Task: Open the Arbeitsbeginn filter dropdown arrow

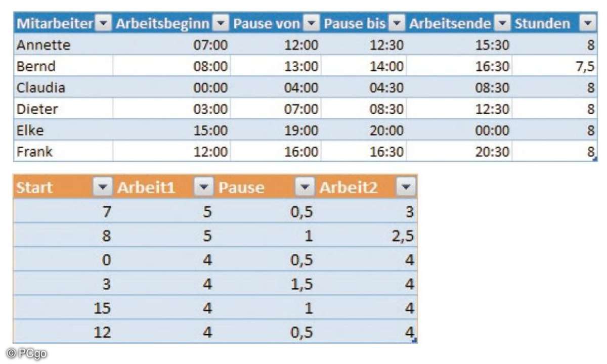Action: [221, 23]
